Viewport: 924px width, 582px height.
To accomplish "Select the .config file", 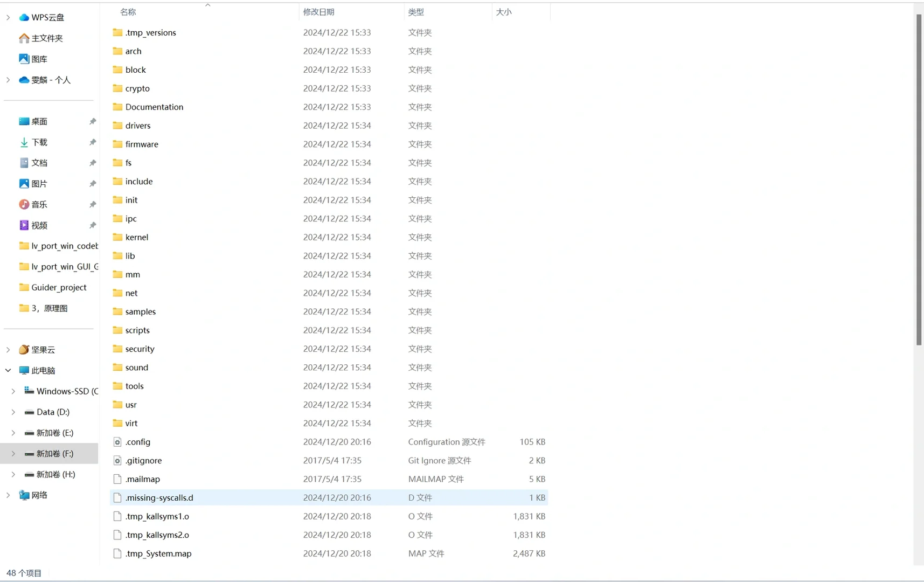I will (x=138, y=441).
